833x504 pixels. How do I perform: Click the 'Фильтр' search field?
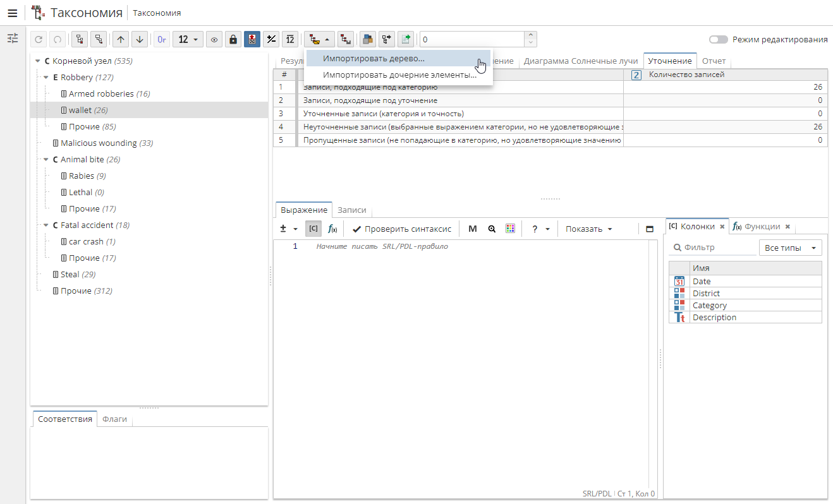(711, 248)
